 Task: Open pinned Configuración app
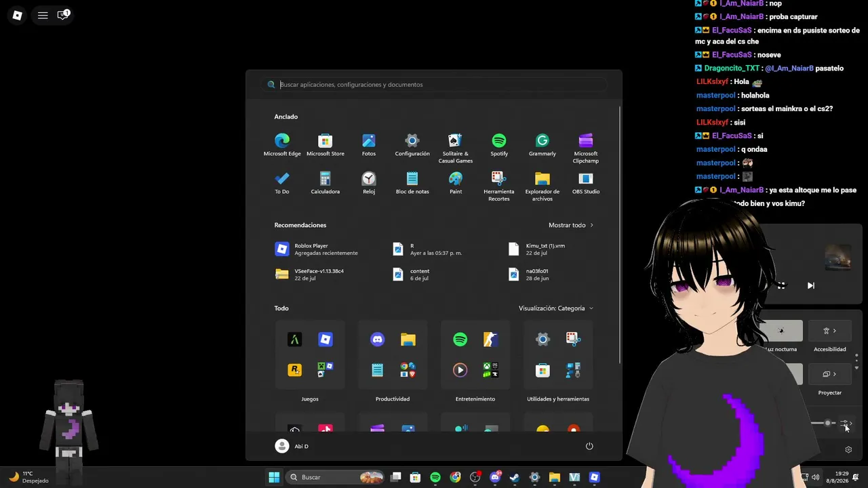412,145
